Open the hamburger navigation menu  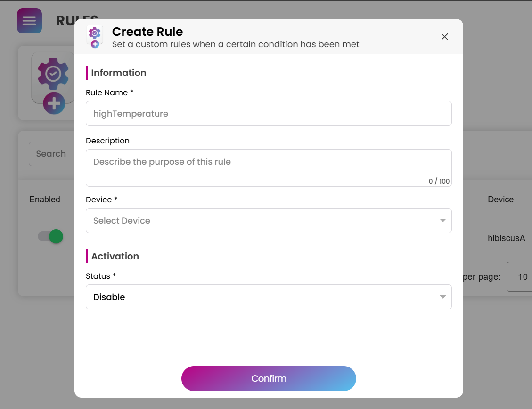point(29,21)
